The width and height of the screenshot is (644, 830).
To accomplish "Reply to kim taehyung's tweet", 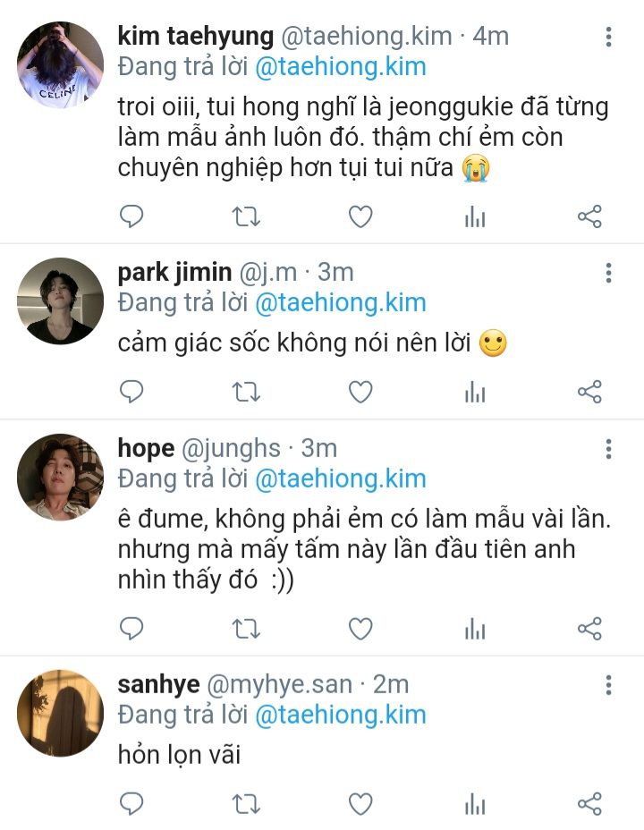I will point(131,216).
